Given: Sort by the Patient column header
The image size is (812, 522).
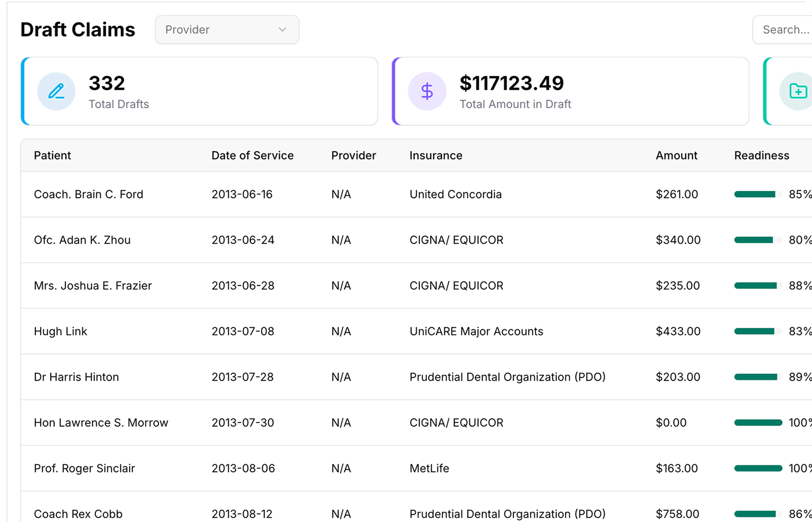Looking at the screenshot, I should point(52,156).
